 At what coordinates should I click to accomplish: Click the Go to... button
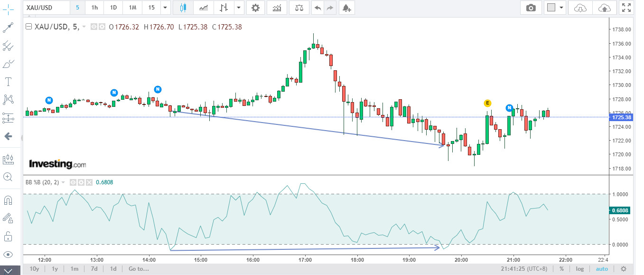pyautogui.click(x=139, y=269)
